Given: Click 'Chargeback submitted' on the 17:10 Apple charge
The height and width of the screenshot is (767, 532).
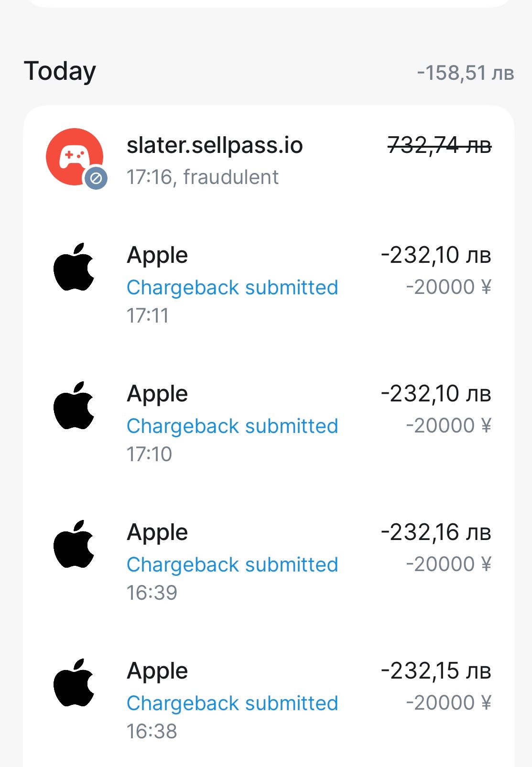Looking at the screenshot, I should [232, 426].
